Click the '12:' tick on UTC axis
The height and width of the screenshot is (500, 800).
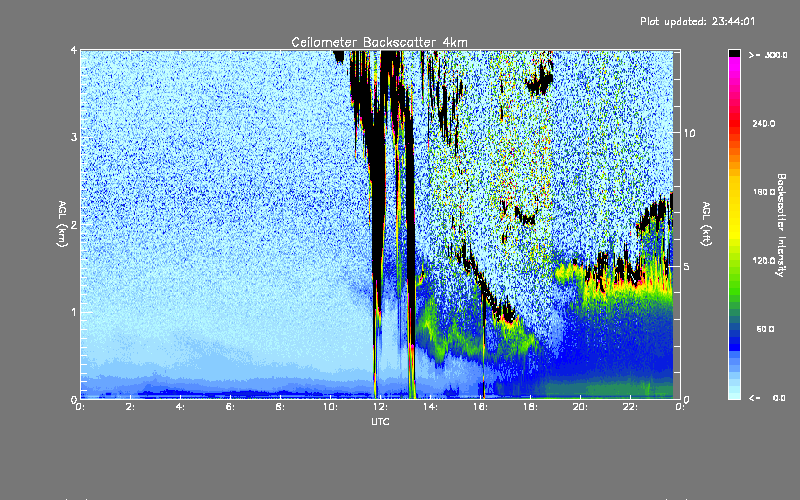381,407
